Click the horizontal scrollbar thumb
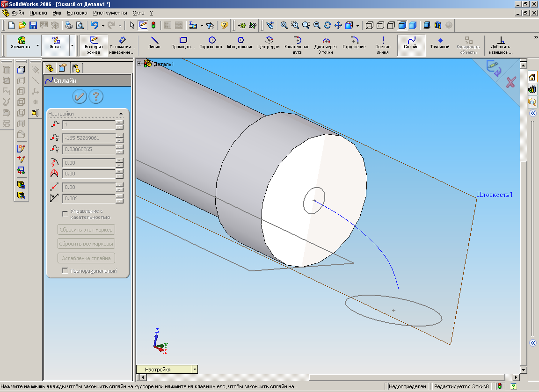 tap(407, 377)
